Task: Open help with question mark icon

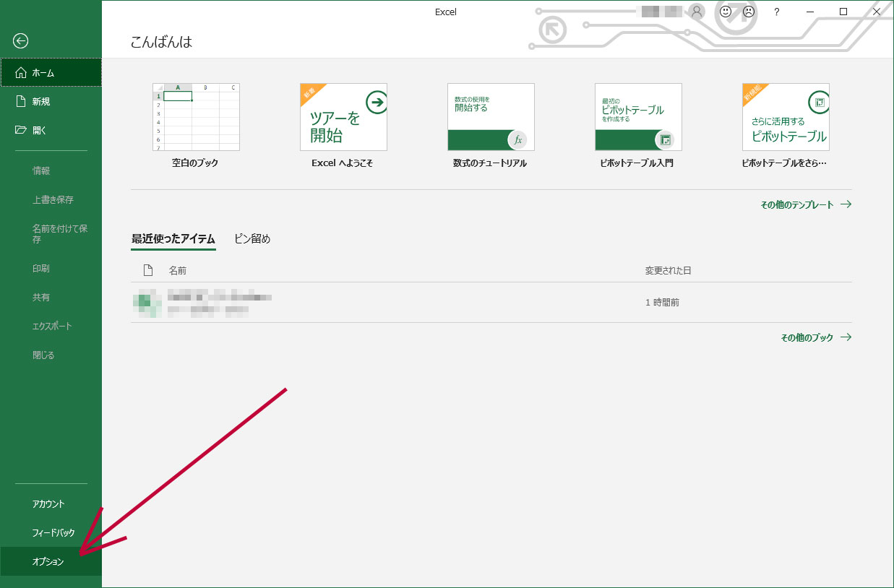Action: [x=777, y=12]
